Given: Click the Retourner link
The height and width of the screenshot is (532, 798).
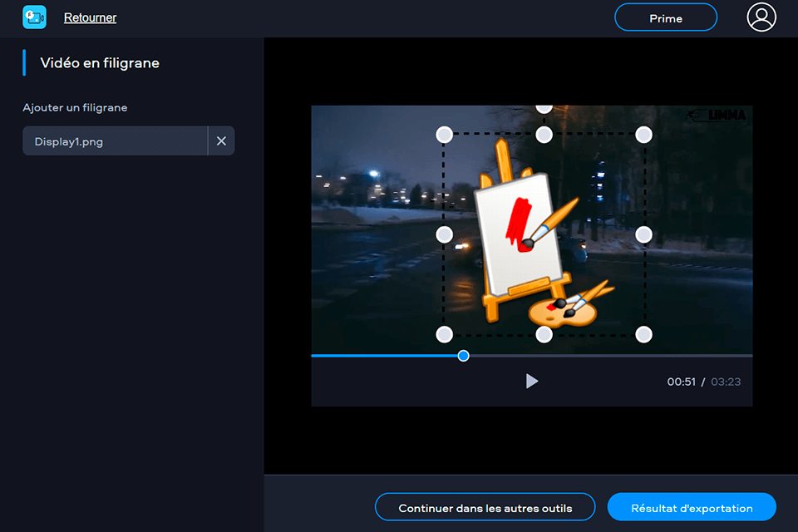Looking at the screenshot, I should pyautogui.click(x=90, y=17).
